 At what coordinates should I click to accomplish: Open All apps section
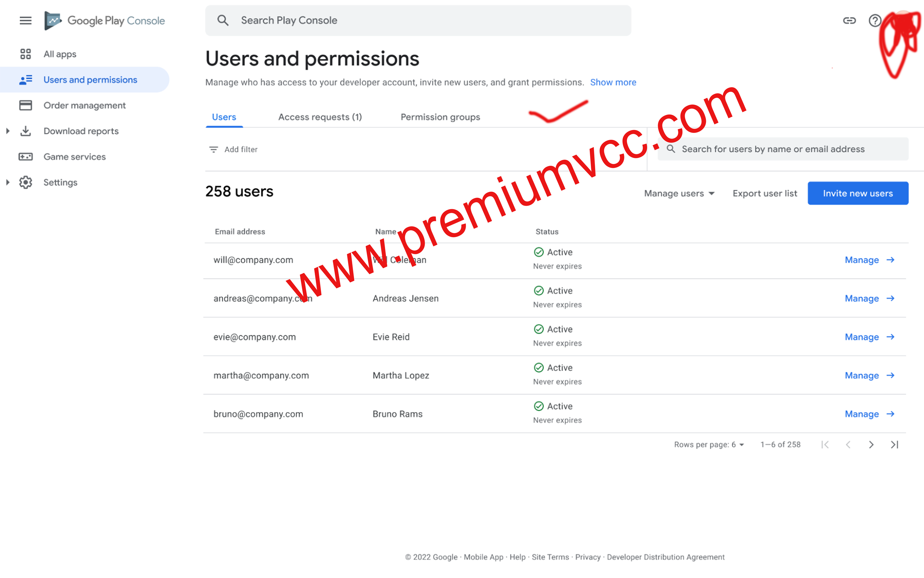(x=59, y=54)
